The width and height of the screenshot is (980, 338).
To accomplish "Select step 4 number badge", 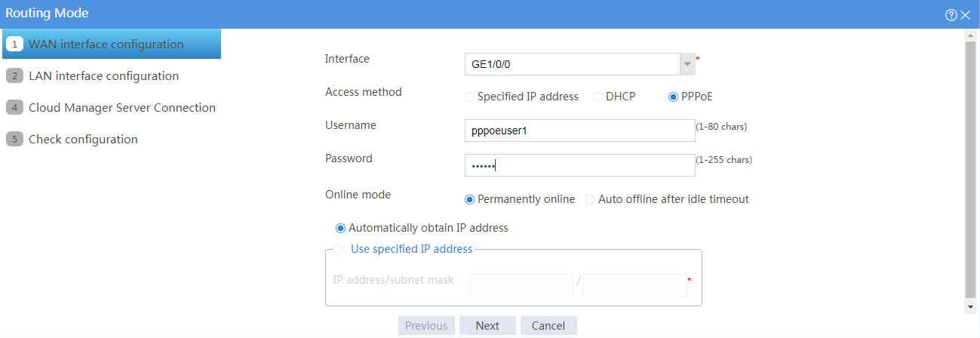I will 14,108.
